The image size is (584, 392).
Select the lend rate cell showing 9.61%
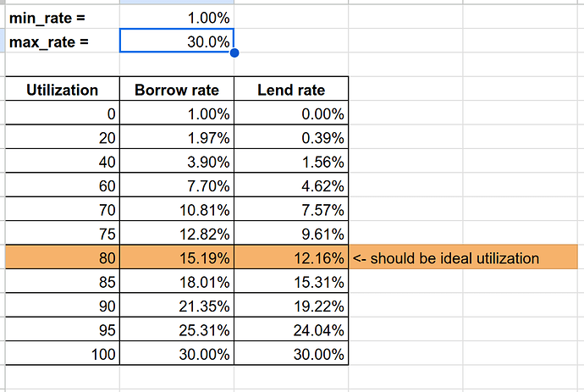coord(291,233)
